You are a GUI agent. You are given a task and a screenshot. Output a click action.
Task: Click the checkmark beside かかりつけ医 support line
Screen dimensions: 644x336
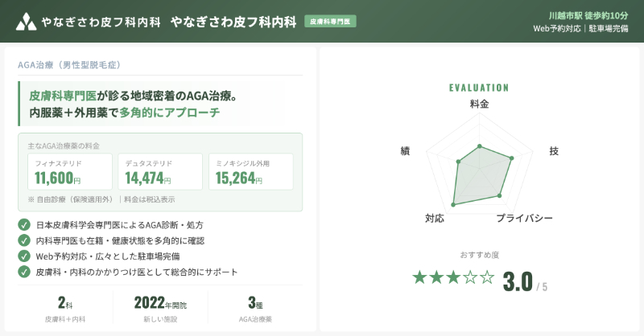click(23, 272)
